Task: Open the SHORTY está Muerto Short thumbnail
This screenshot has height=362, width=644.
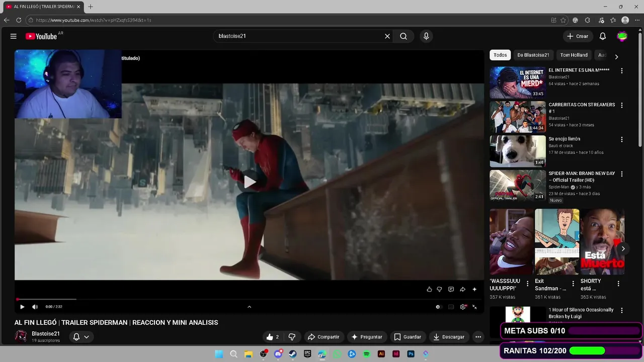Action: tap(602, 242)
